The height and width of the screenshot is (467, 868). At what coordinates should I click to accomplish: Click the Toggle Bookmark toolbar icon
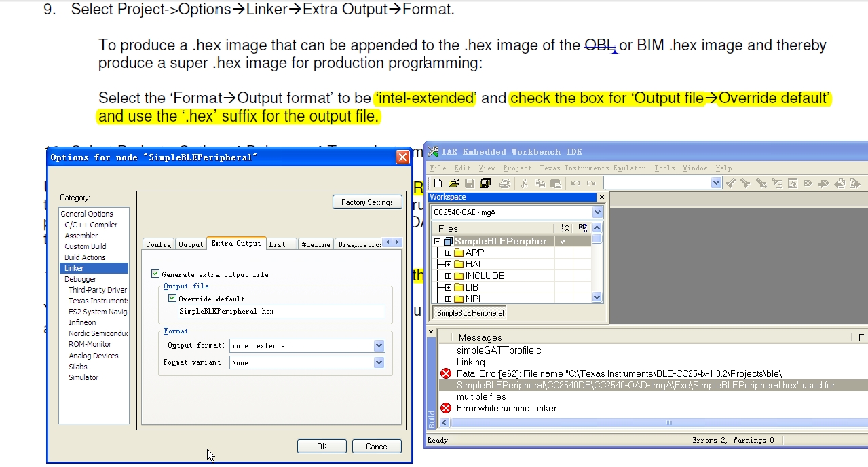[808, 183]
